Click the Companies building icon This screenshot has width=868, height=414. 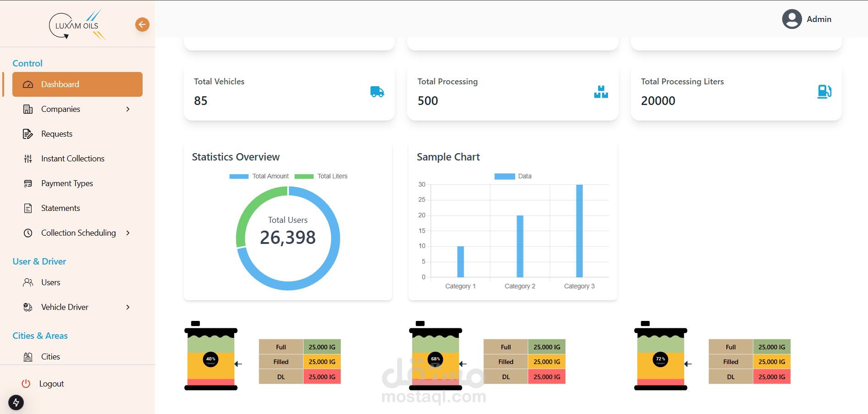(x=28, y=109)
